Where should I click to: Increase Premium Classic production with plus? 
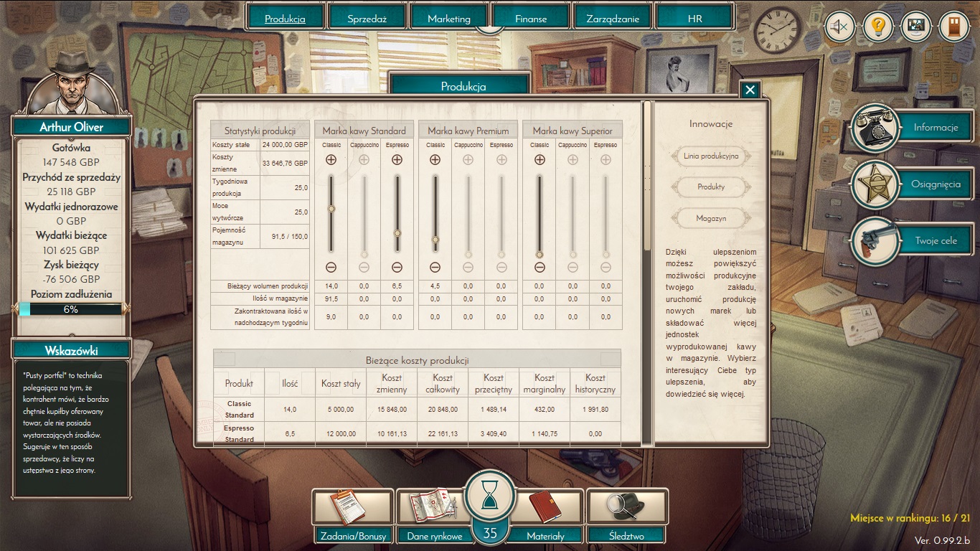click(x=435, y=160)
